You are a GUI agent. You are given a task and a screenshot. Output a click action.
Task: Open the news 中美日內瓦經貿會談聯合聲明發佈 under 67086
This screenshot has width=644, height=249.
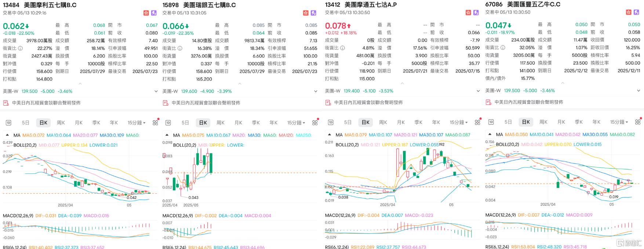click(x=529, y=102)
